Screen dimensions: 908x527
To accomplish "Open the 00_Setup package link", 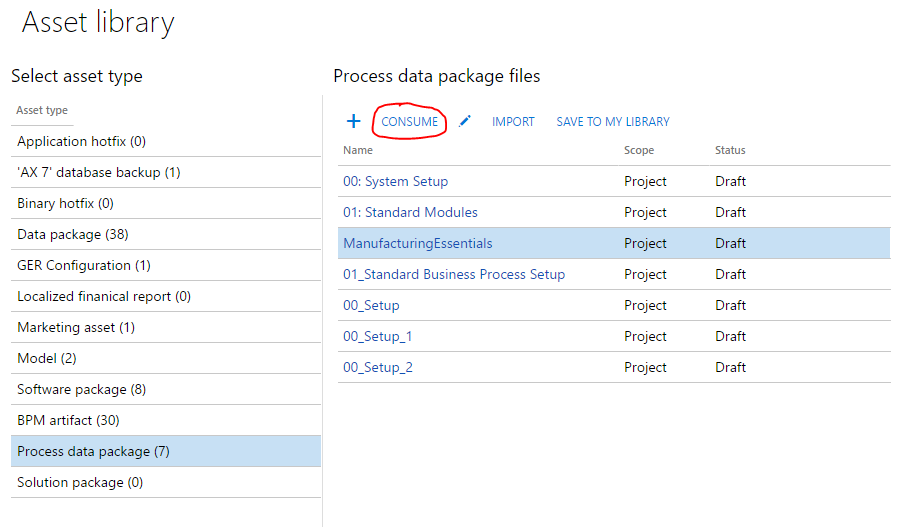I will tap(371, 306).
